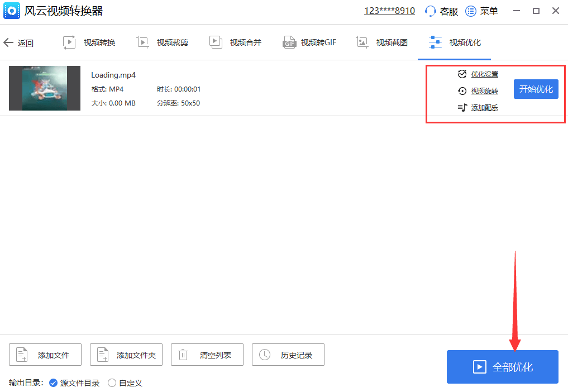
Task: Select the 源文件目录 output option
Action: [x=54, y=383]
